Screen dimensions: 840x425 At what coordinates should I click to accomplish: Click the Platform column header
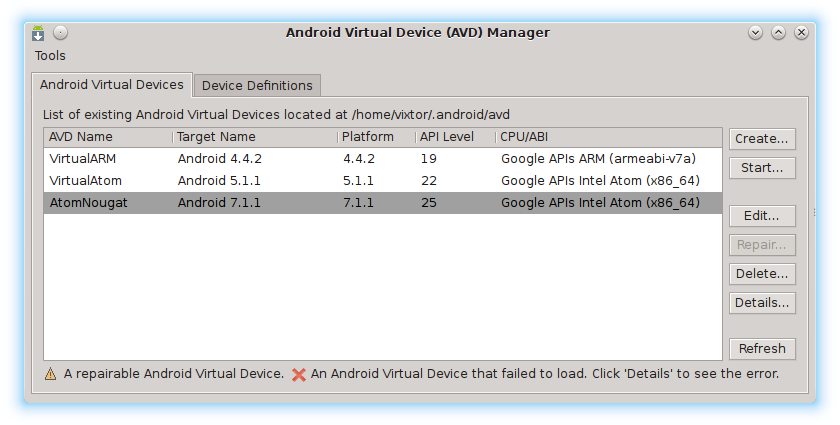[x=377, y=137]
